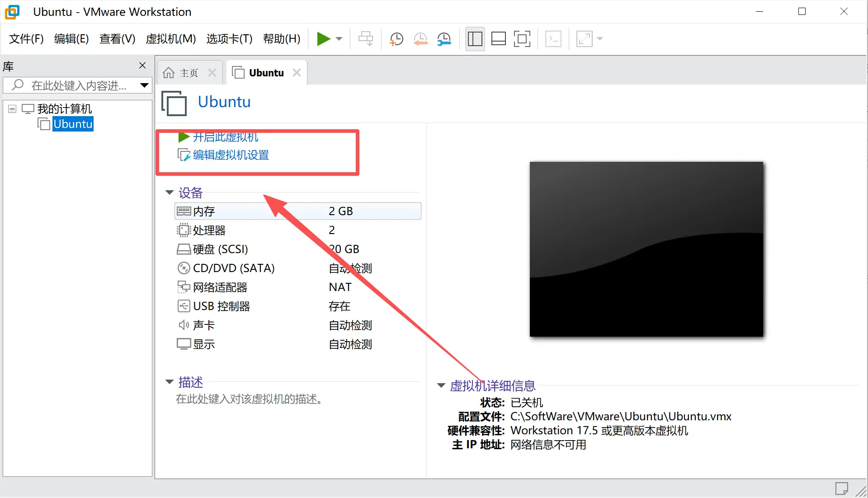The height and width of the screenshot is (498, 868).
Task: Minimize the VMware Workstation window
Action: (759, 12)
